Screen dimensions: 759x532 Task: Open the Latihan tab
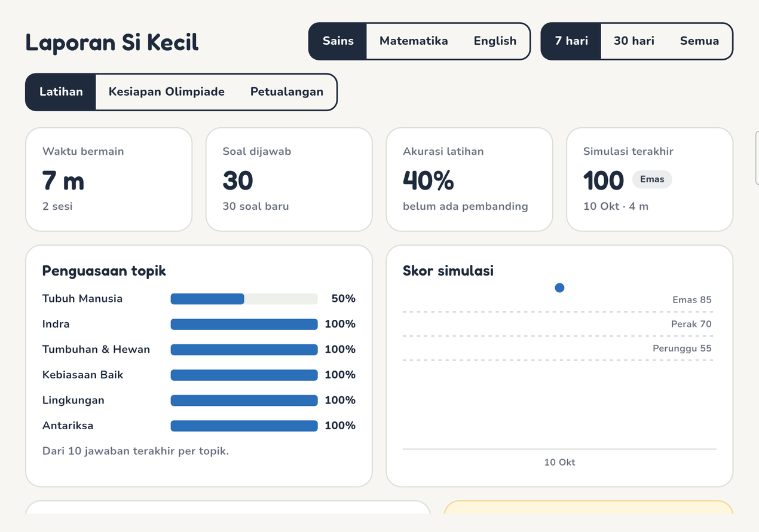(x=61, y=92)
